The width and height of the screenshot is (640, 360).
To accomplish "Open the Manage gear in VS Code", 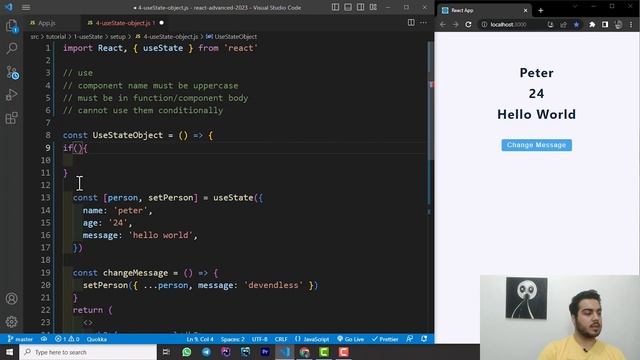I will click(x=11, y=322).
